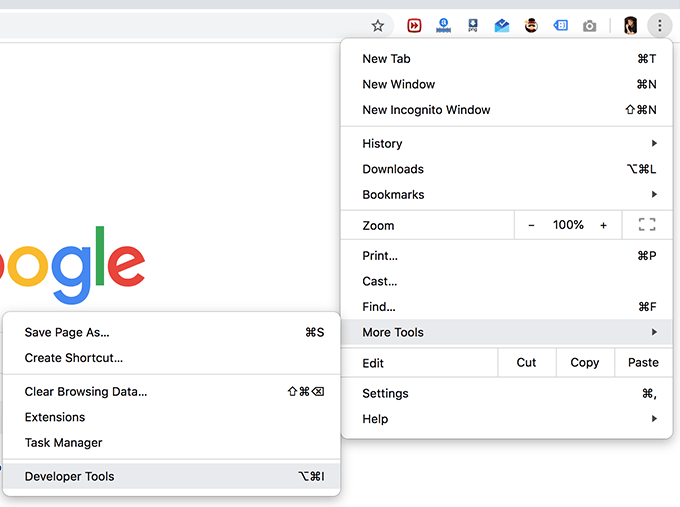Open the Extensions page

point(171,417)
